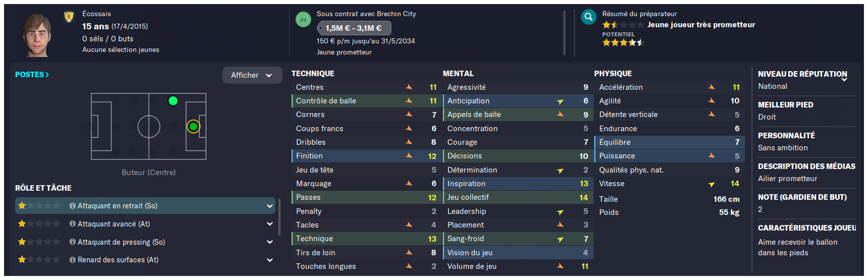The image size is (868, 280).
Task: Open info icon for Renard des surfaces
Action: 73,260
